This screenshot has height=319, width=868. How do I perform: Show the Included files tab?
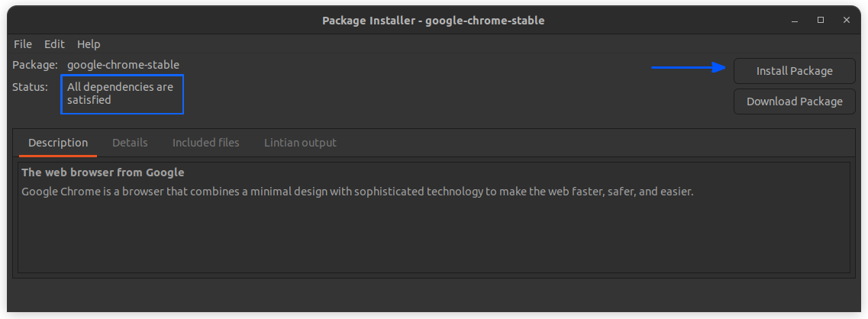pos(206,143)
